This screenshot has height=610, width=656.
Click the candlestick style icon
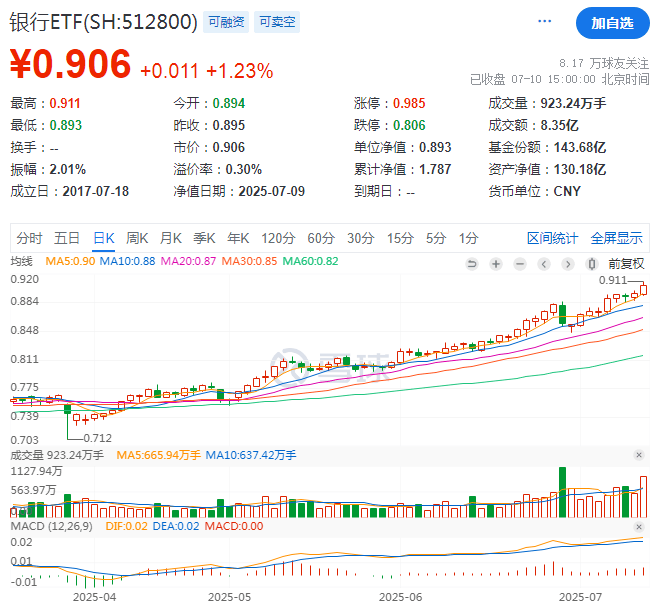[x=592, y=264]
